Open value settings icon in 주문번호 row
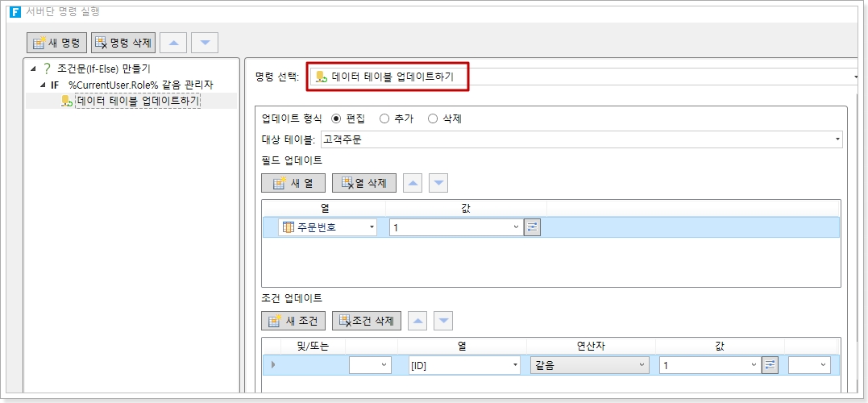The image size is (868, 403). click(532, 227)
